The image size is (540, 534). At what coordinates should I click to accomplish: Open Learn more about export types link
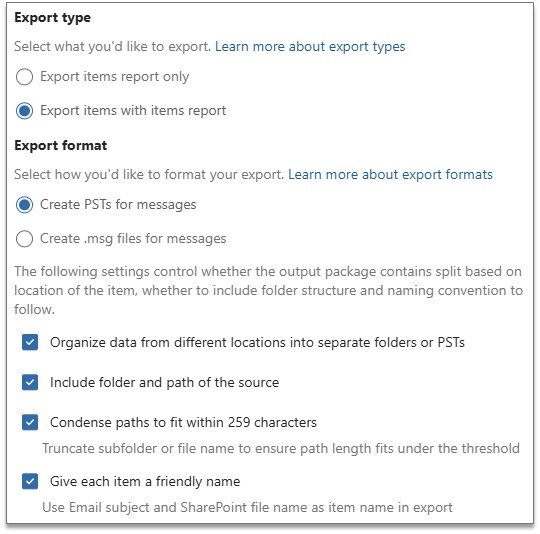pos(310,47)
